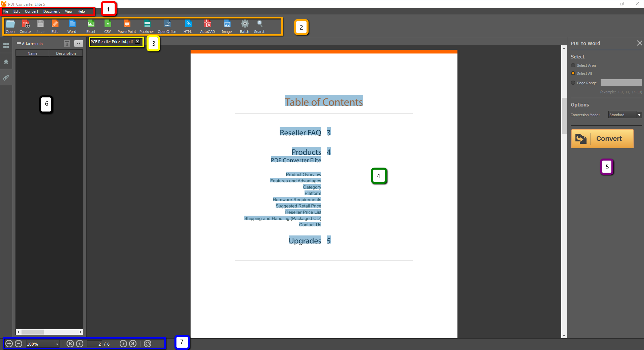Open the bookmarks star sidebar icon
The height and width of the screenshot is (350, 644).
(6, 61)
